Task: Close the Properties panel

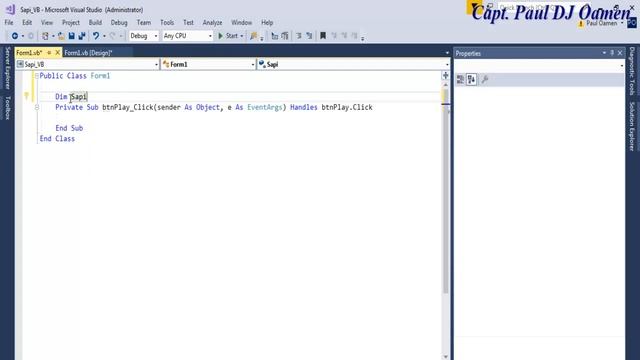Action: pyautogui.click(x=620, y=53)
